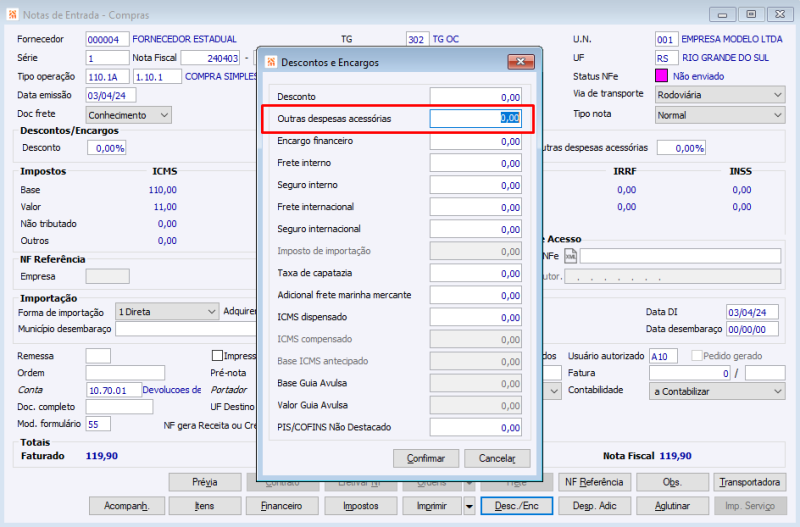Toggle the Impressa checkbox
Viewport: 800px width, 527px height.
(217, 356)
